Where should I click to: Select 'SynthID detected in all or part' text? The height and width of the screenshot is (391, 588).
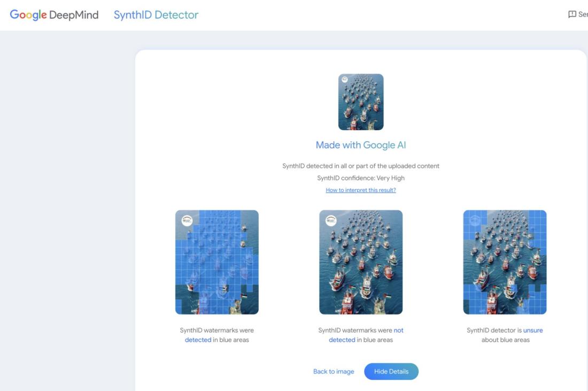361,166
